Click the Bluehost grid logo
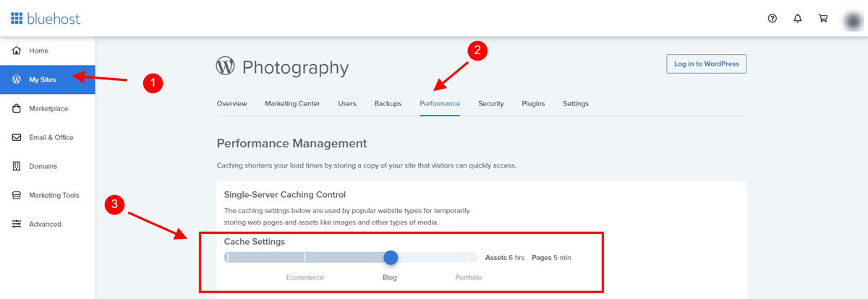The height and width of the screenshot is (299, 868). click(17, 18)
